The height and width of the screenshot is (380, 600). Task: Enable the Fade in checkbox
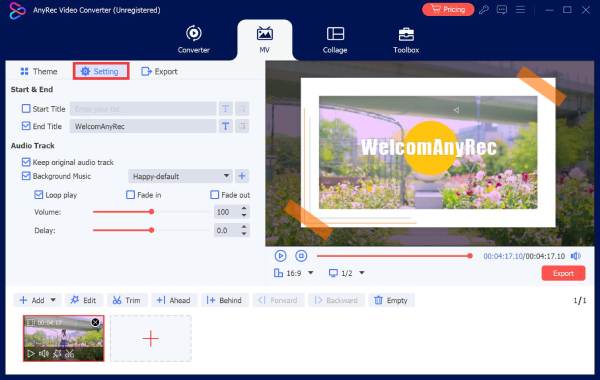[130, 195]
